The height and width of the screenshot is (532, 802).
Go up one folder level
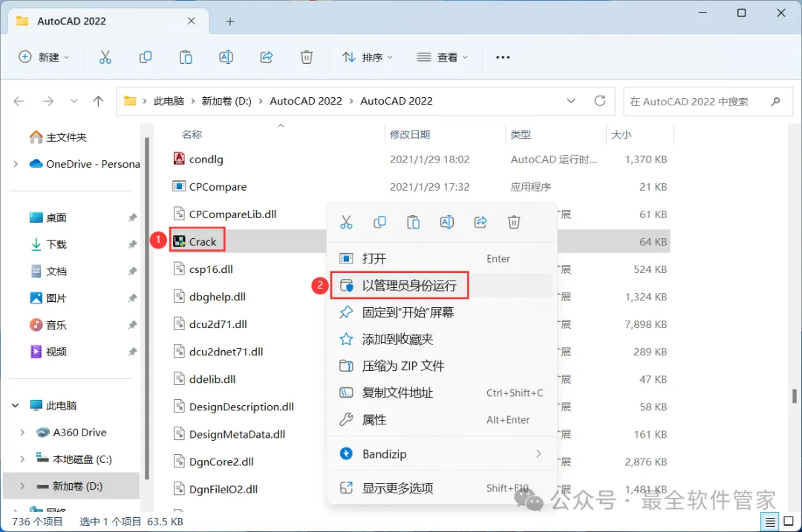[98, 101]
